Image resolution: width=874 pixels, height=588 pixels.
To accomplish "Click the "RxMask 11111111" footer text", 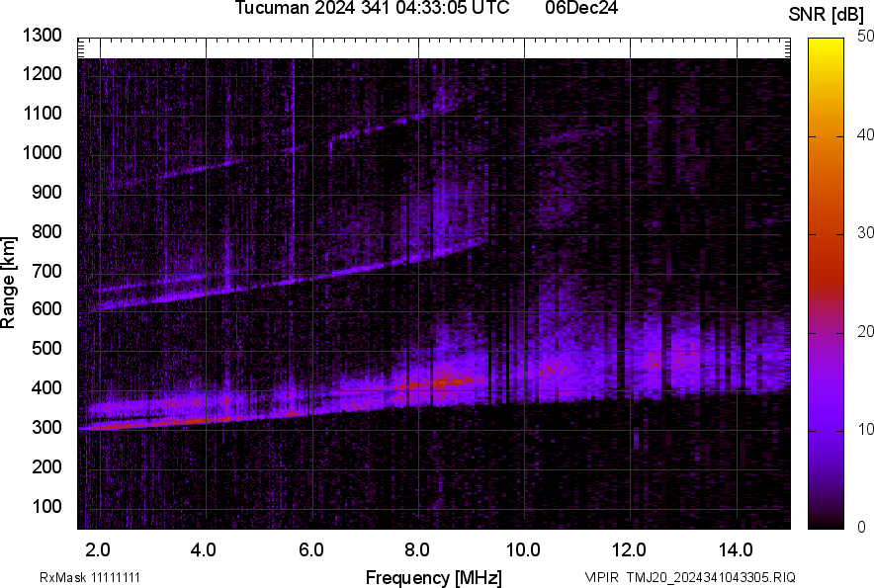I will point(90,577).
